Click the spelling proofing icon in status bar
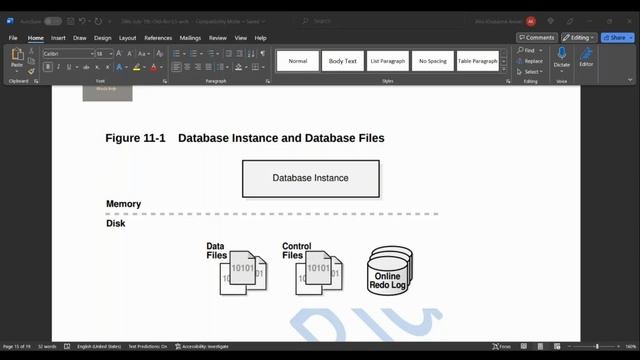Viewport: 640px width, 360px height. click(x=67, y=347)
